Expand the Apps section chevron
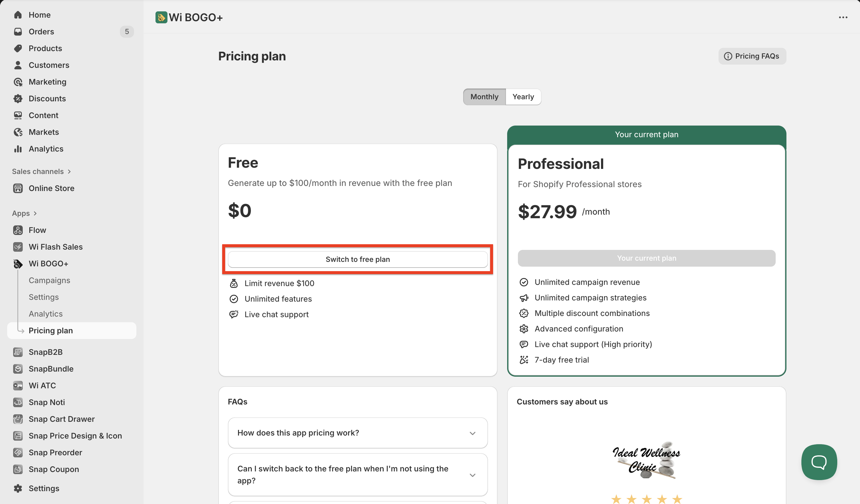The image size is (860, 504). point(35,213)
